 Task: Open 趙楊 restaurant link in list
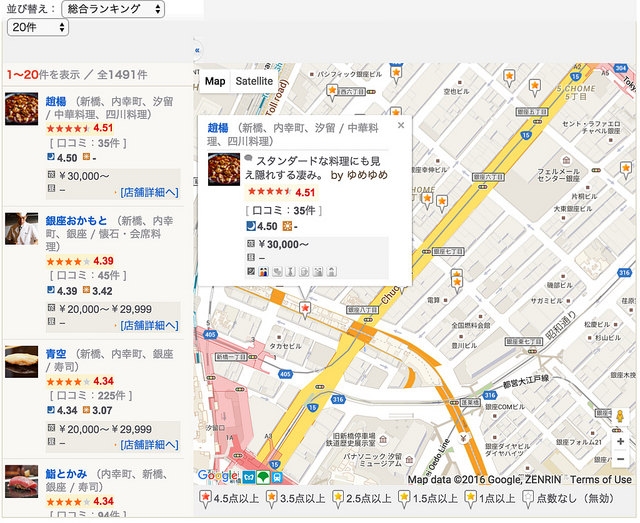pos(56,101)
